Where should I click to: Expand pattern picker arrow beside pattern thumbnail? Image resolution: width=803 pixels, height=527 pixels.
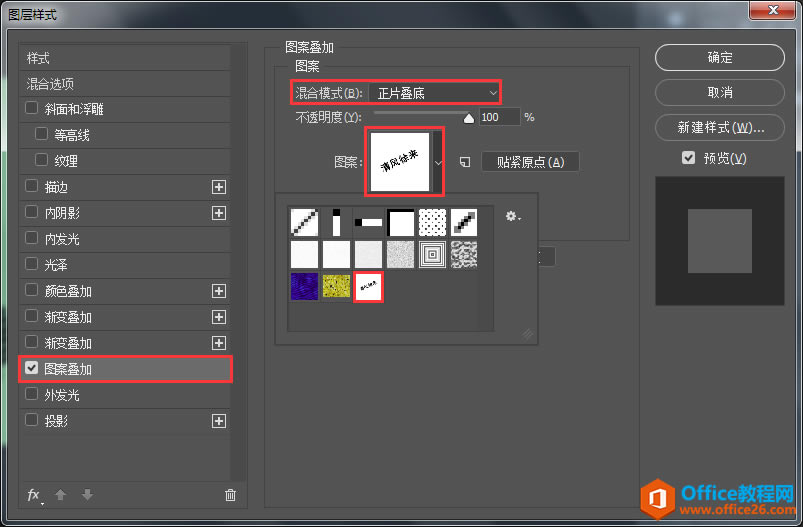click(x=438, y=163)
